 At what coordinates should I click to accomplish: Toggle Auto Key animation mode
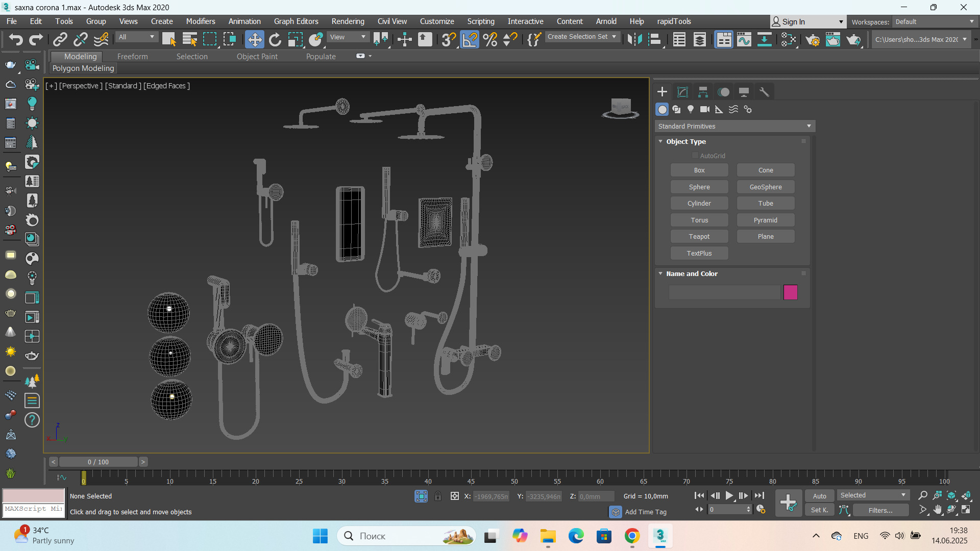click(x=820, y=496)
